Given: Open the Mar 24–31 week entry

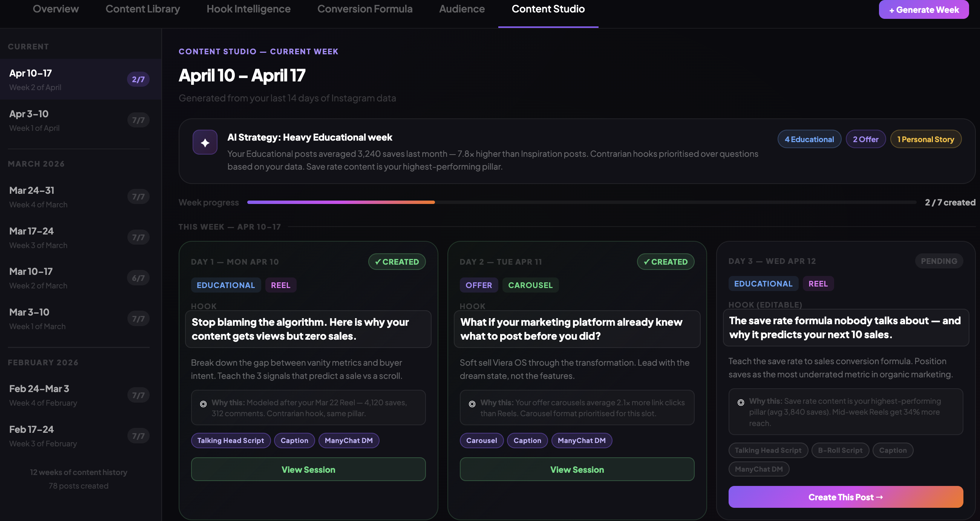Looking at the screenshot, I should (x=81, y=196).
